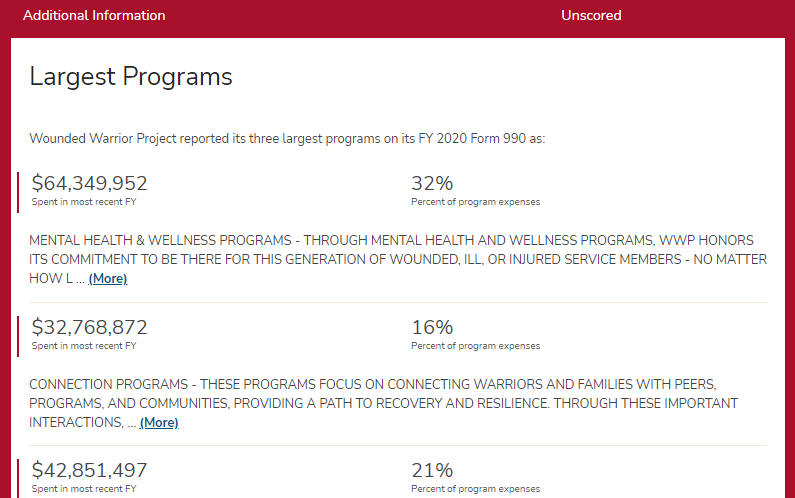Open the Connection Programs More link
The image size is (795, 498).
click(x=159, y=422)
